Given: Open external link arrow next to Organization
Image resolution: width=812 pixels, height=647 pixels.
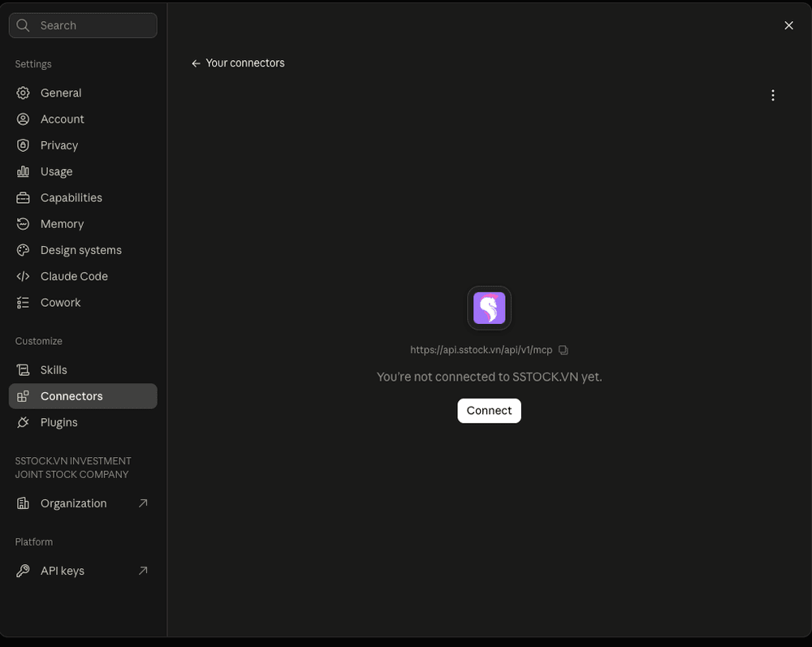Looking at the screenshot, I should pos(143,503).
